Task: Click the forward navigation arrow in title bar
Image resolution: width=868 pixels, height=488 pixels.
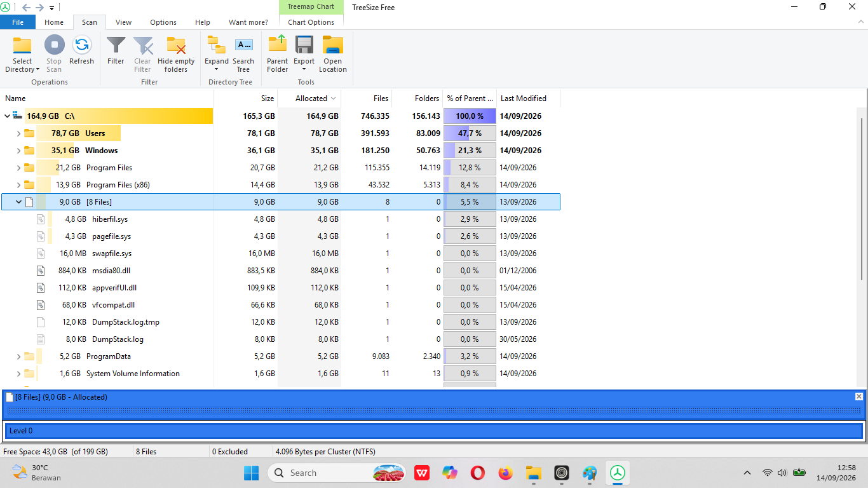Action: [39, 8]
